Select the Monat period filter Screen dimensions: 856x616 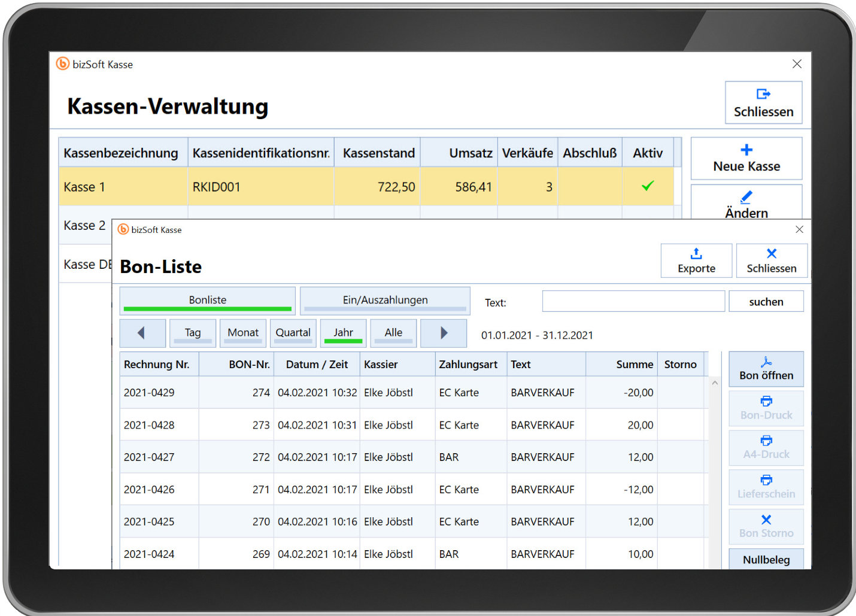coord(243,333)
